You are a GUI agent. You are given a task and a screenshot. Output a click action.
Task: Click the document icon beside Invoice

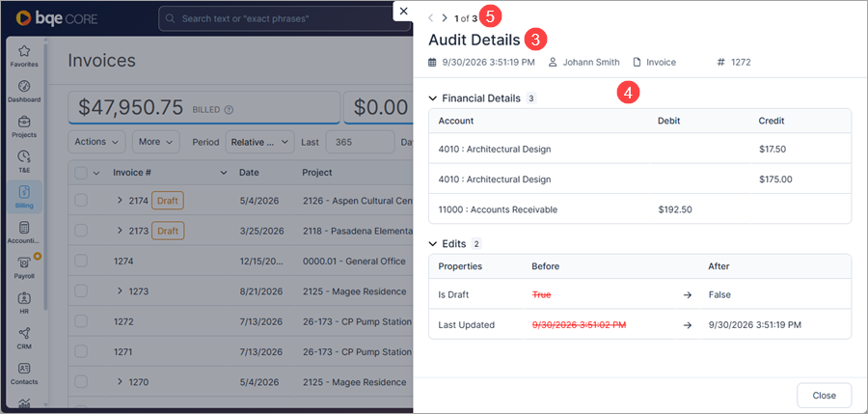(637, 62)
